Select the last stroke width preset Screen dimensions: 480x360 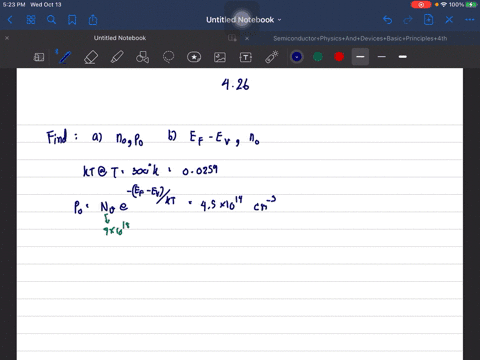(403, 57)
